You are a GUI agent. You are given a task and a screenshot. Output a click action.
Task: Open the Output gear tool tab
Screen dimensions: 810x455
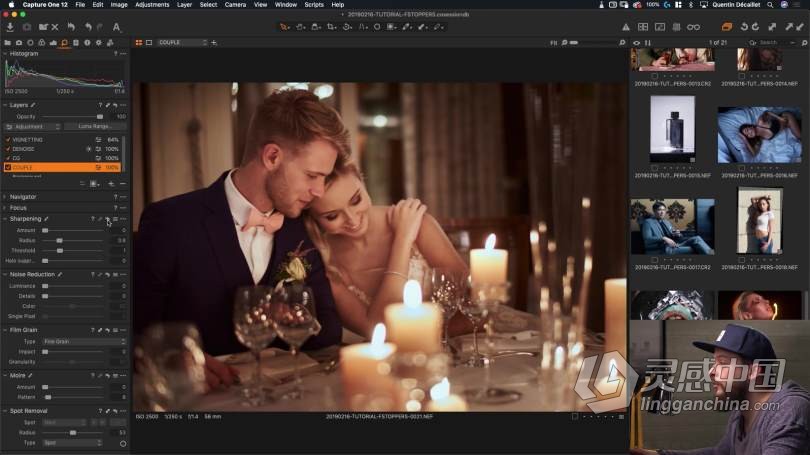tap(99, 43)
